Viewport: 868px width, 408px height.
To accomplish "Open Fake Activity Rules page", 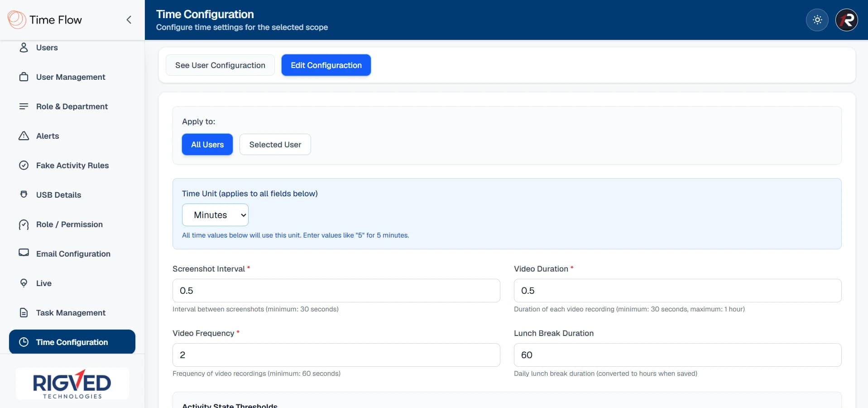I will (72, 165).
